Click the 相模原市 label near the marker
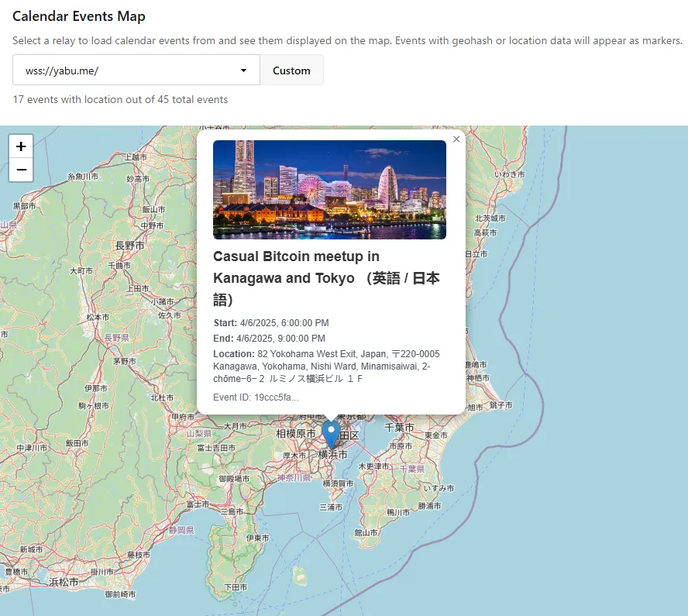The width and height of the screenshot is (688, 616). pyautogui.click(x=295, y=434)
